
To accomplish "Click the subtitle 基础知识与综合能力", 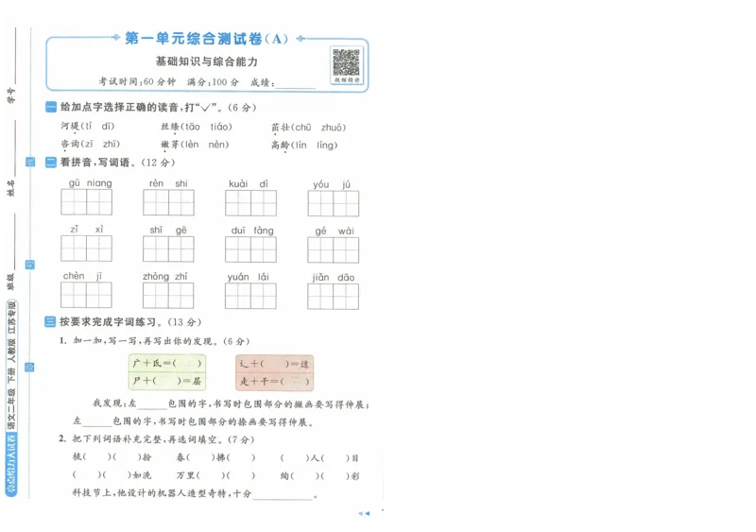I will pos(206,61).
